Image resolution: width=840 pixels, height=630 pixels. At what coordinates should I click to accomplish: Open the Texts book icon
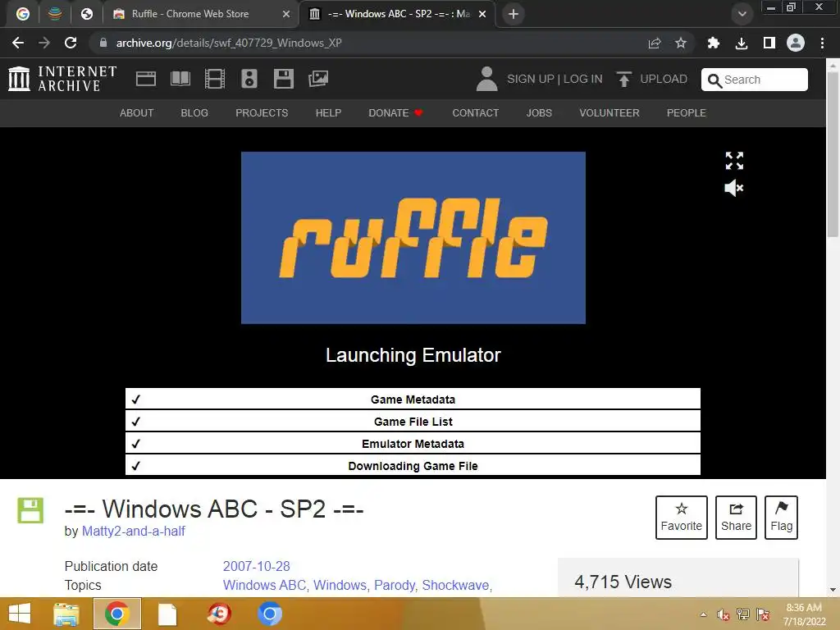[x=180, y=79]
